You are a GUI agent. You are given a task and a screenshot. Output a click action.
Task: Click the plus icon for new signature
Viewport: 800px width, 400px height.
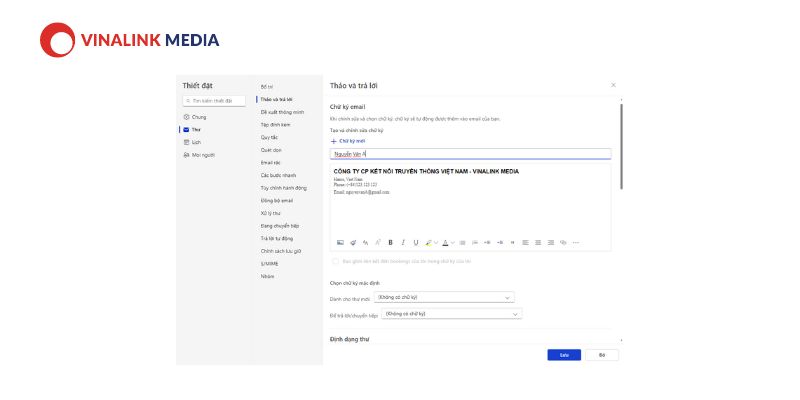tap(334, 141)
